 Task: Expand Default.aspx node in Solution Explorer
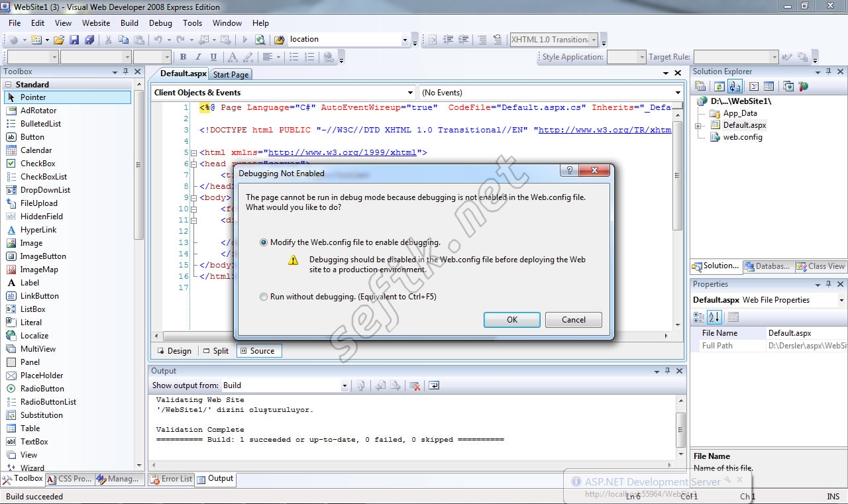tap(698, 125)
